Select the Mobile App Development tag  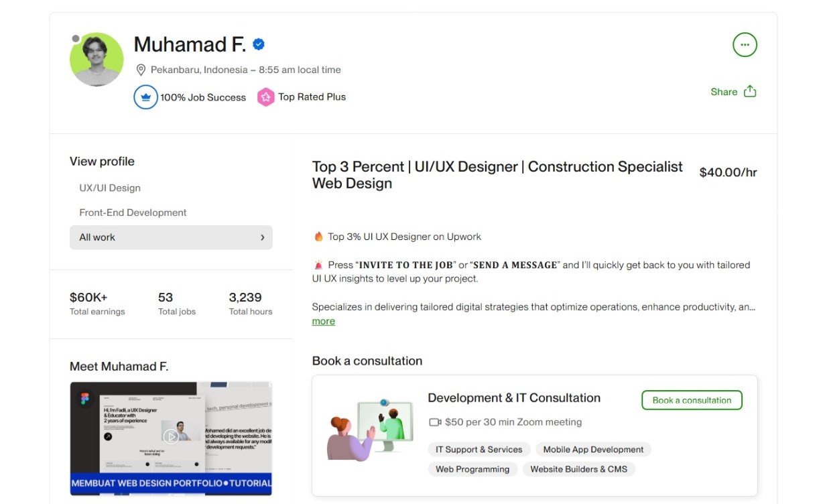(592, 449)
